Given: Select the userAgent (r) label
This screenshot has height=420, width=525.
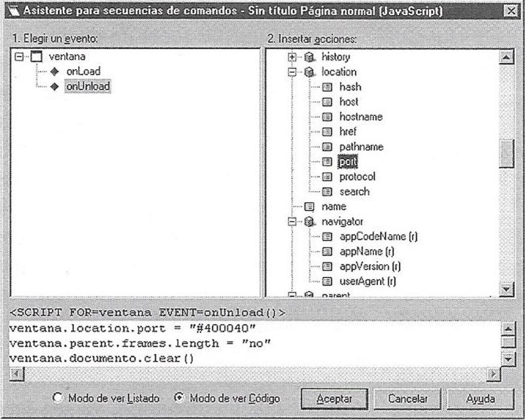Looking at the screenshot, I should coord(368,282).
